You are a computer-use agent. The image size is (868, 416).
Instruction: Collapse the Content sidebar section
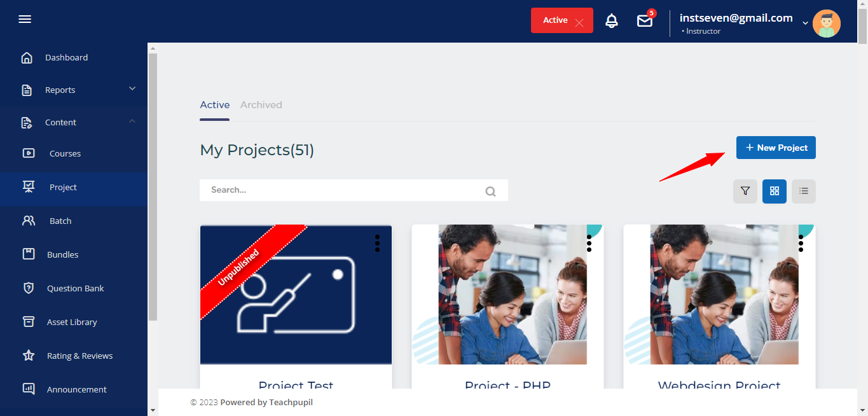coord(132,121)
